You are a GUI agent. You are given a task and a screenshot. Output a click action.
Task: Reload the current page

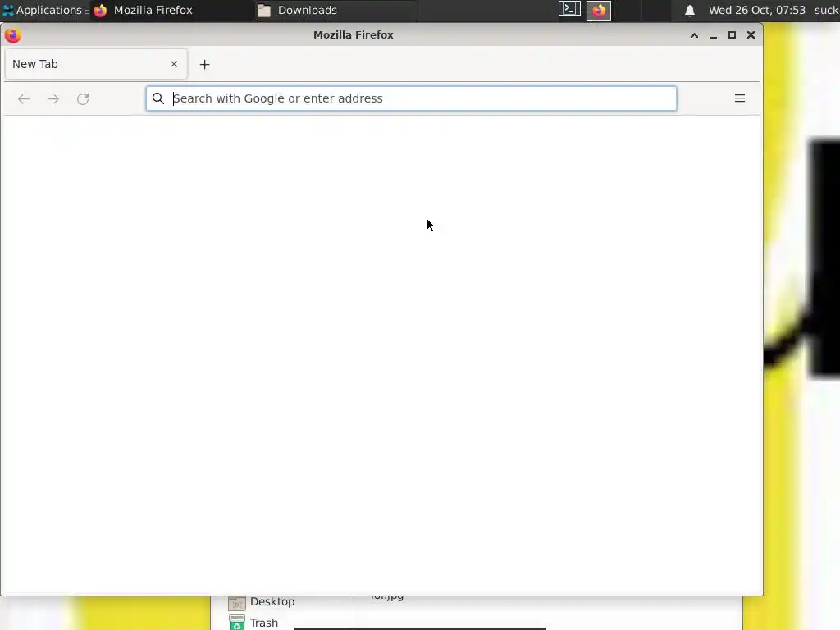83,98
